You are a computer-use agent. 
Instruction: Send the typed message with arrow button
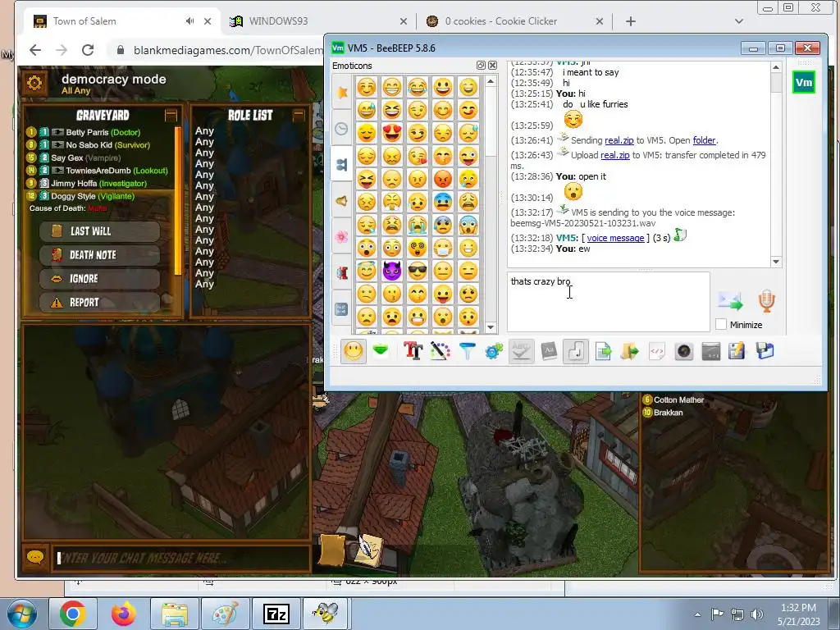(x=730, y=301)
